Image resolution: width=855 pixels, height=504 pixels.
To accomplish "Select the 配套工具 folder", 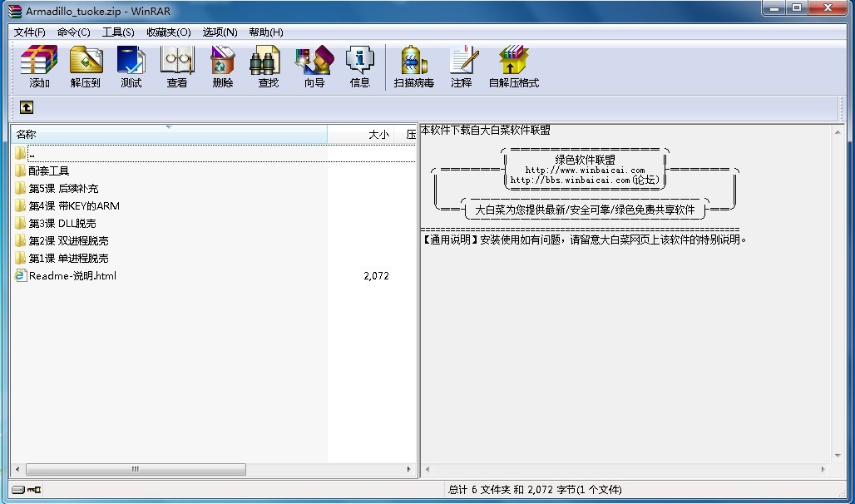I will (x=49, y=170).
